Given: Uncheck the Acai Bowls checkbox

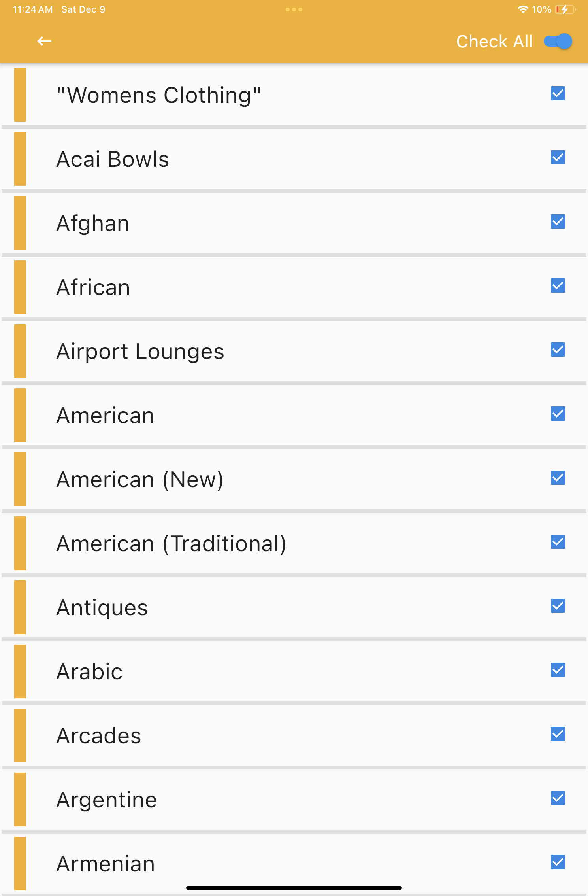Looking at the screenshot, I should coord(558,158).
